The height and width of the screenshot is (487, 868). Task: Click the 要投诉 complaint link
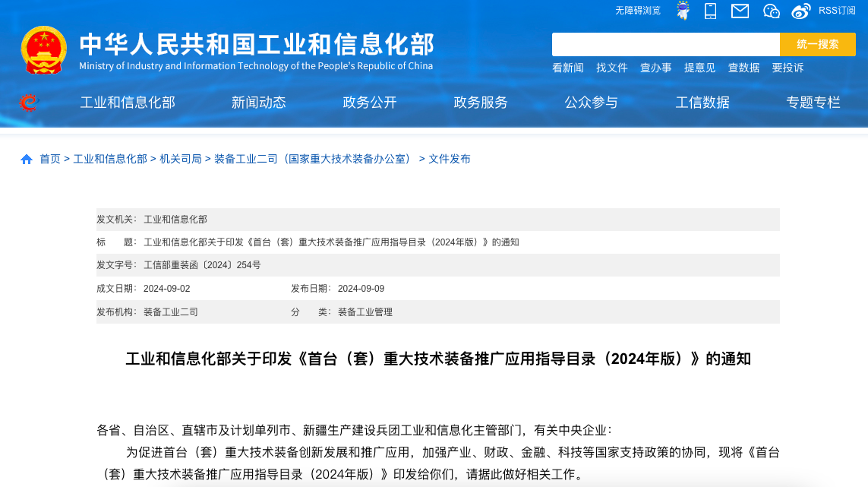click(x=788, y=68)
